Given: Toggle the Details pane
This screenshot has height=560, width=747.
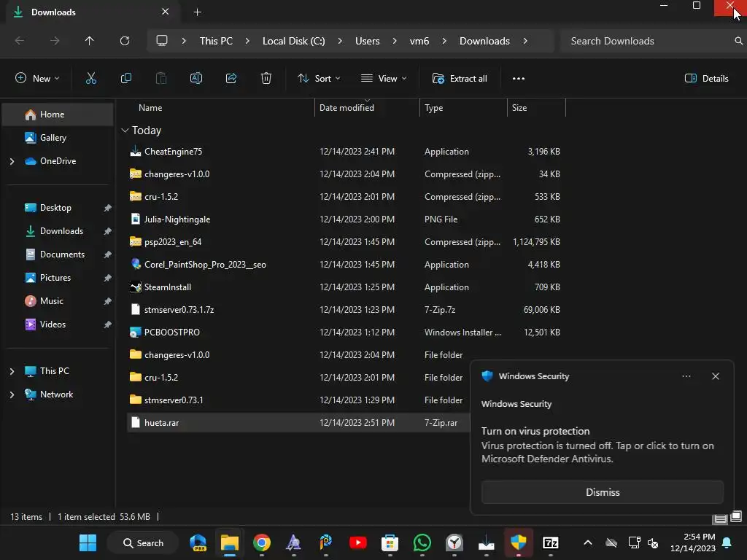Looking at the screenshot, I should pos(706,79).
